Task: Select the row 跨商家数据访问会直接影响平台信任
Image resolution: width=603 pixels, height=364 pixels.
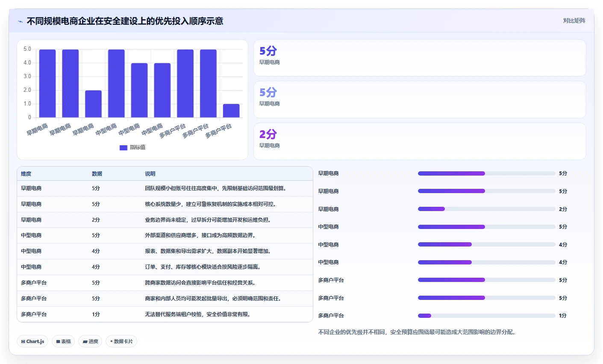Action: pyautogui.click(x=165, y=283)
